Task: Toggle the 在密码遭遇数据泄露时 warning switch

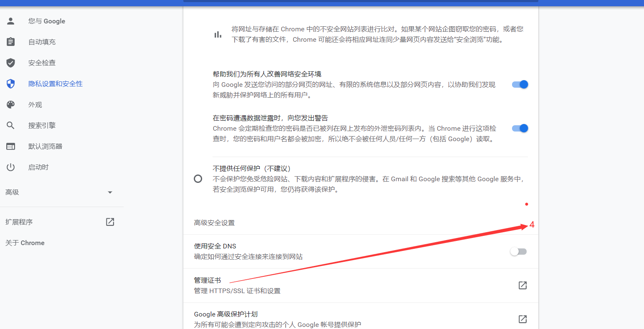Action: [x=520, y=128]
